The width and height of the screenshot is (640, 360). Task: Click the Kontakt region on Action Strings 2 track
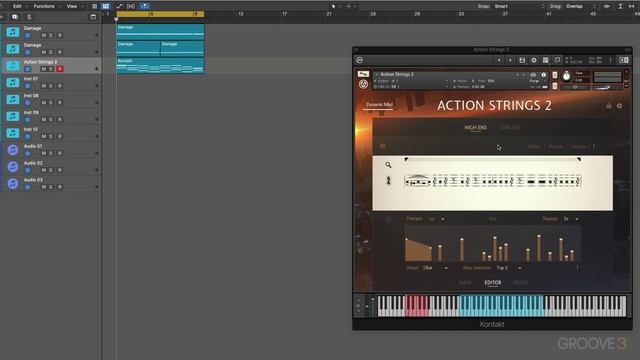160,65
